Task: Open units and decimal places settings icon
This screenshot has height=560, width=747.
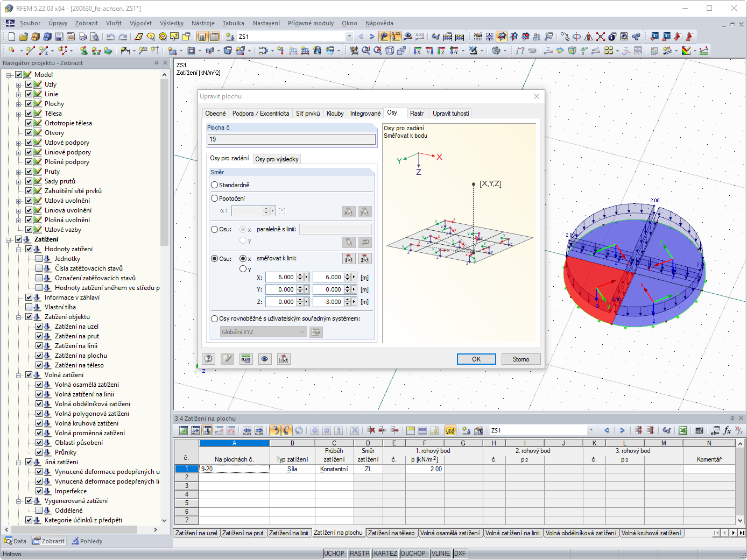Action: click(246, 359)
